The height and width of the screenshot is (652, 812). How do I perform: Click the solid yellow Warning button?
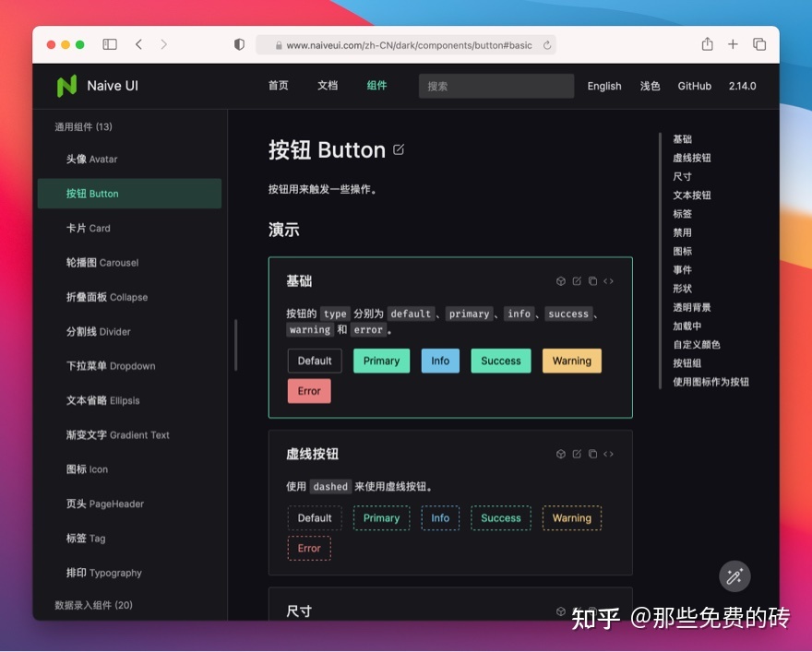pyautogui.click(x=572, y=361)
